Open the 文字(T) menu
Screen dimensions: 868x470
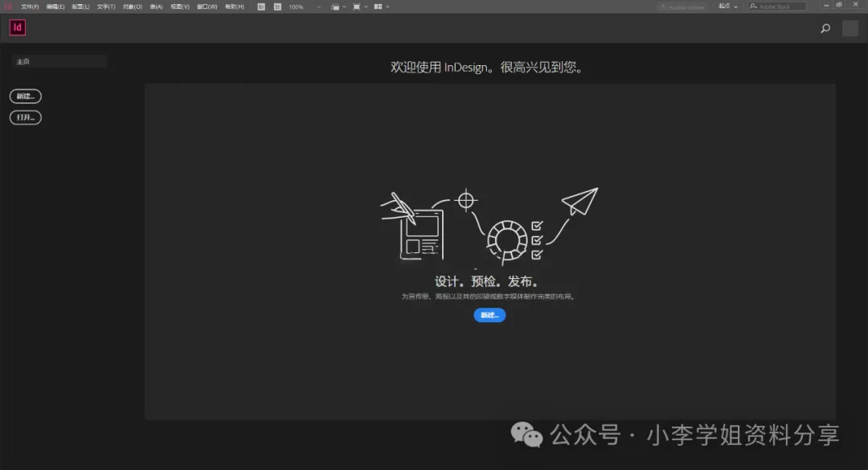pos(106,6)
